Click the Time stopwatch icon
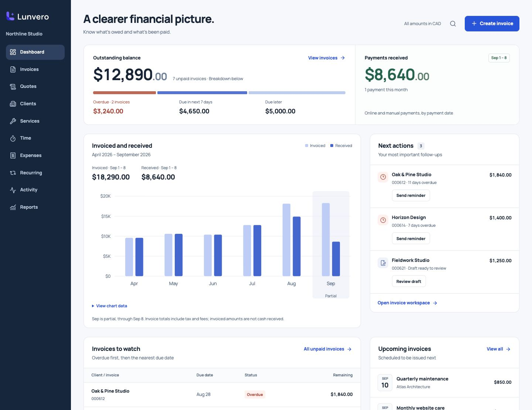 coord(13,138)
